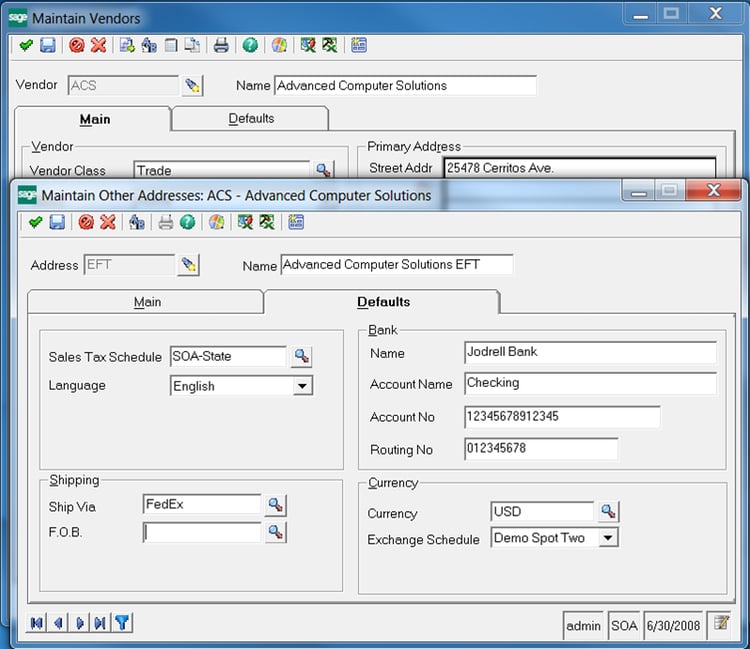
Task: Go to last record navigation arrow
Action: coord(100,623)
